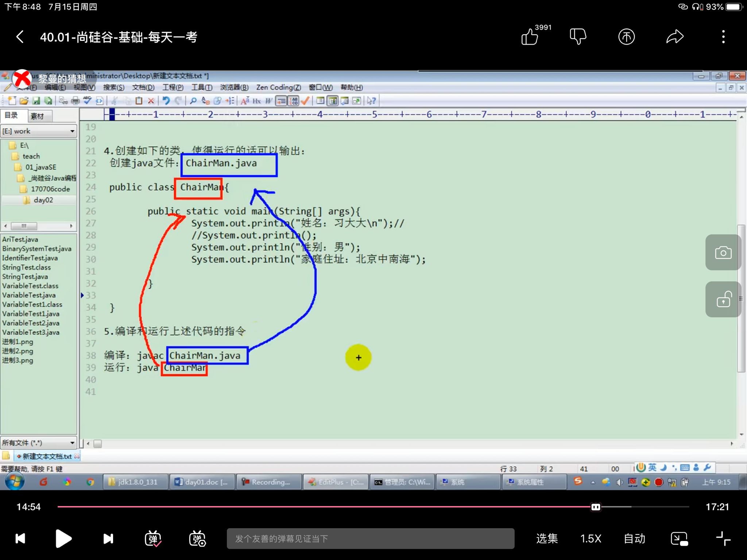The width and height of the screenshot is (747, 560).
Task: Exit fullscreen mode with the corner icon
Action: point(723,538)
